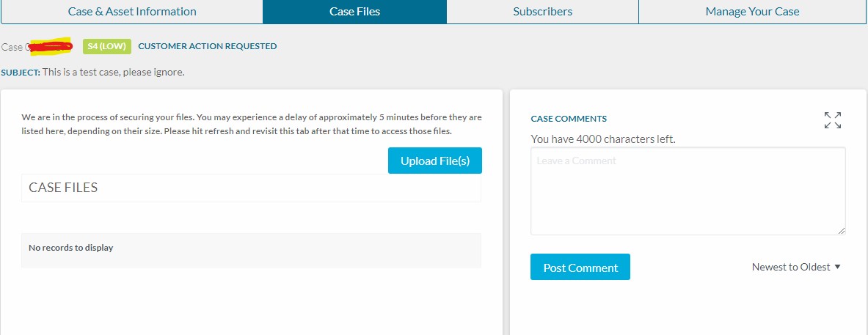Click the comment box resize handle
Image resolution: width=868 pixels, height=335 pixels.
pos(841,230)
